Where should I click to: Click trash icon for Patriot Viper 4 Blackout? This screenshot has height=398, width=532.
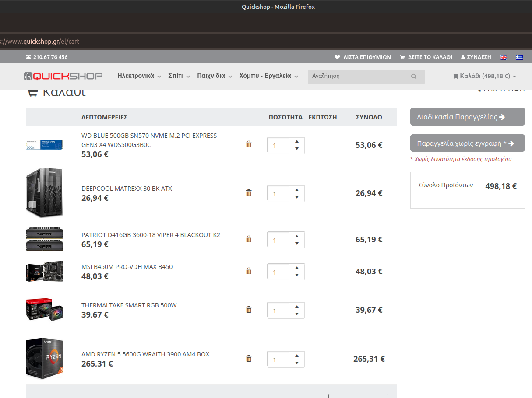249,239
